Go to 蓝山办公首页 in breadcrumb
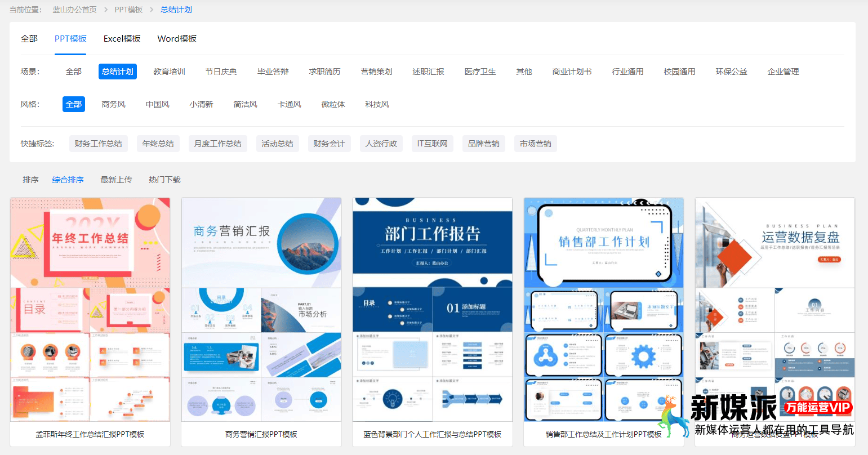The image size is (868, 455). click(74, 10)
